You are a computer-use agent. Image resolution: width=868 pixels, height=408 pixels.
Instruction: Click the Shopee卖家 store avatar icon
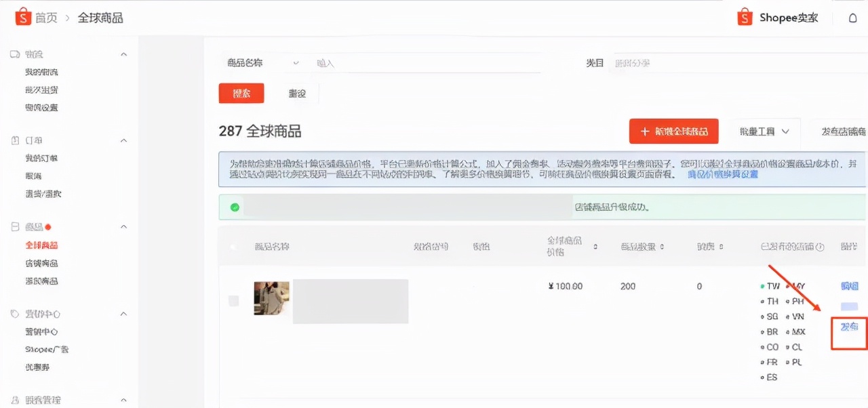744,17
